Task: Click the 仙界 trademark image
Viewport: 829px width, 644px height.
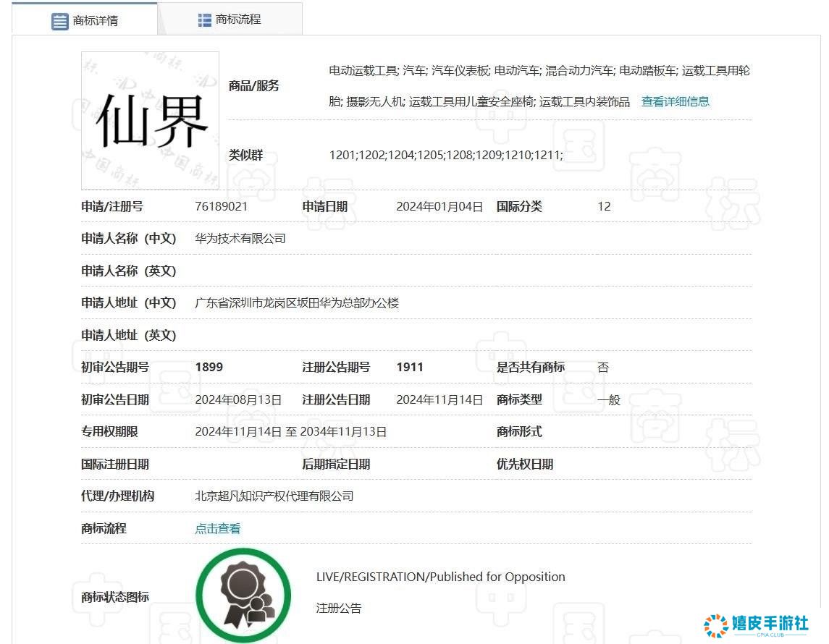Action: click(x=150, y=120)
